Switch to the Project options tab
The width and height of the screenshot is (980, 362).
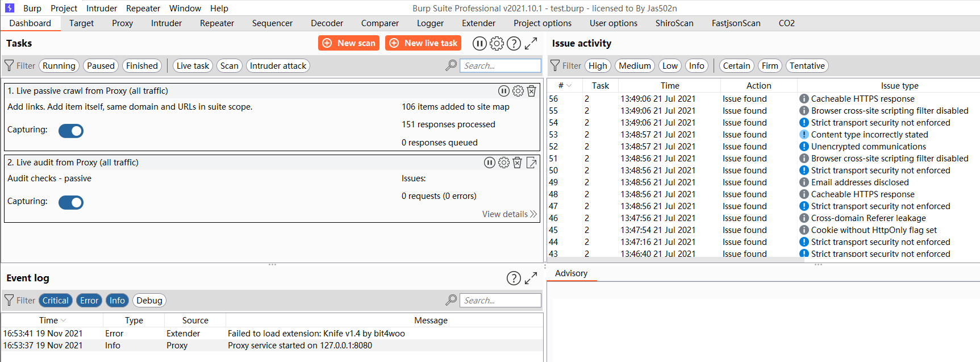click(543, 23)
